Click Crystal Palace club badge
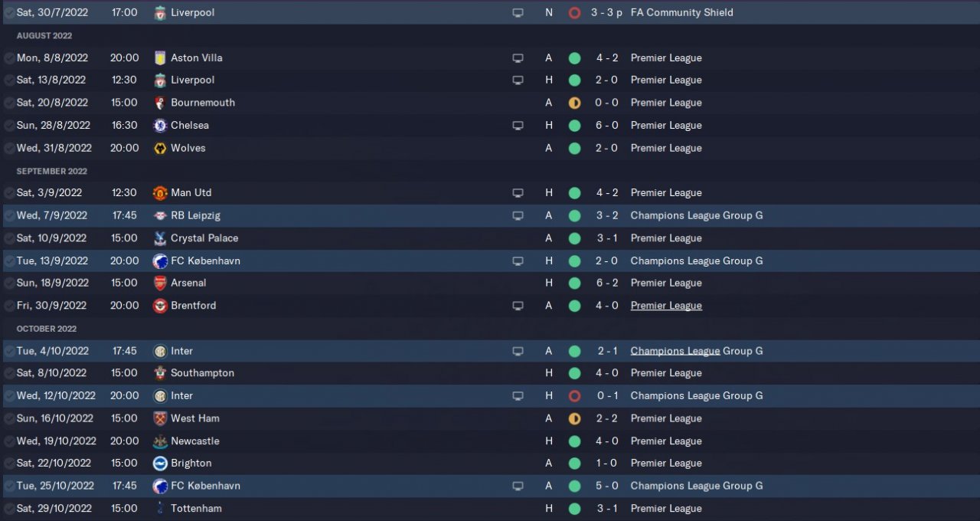980x521 pixels. [160, 238]
